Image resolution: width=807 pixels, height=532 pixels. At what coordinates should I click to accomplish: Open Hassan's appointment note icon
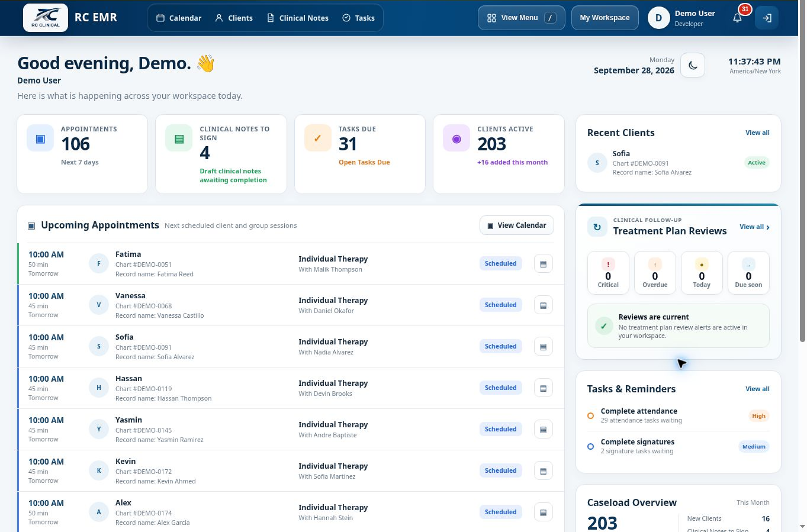coord(544,388)
